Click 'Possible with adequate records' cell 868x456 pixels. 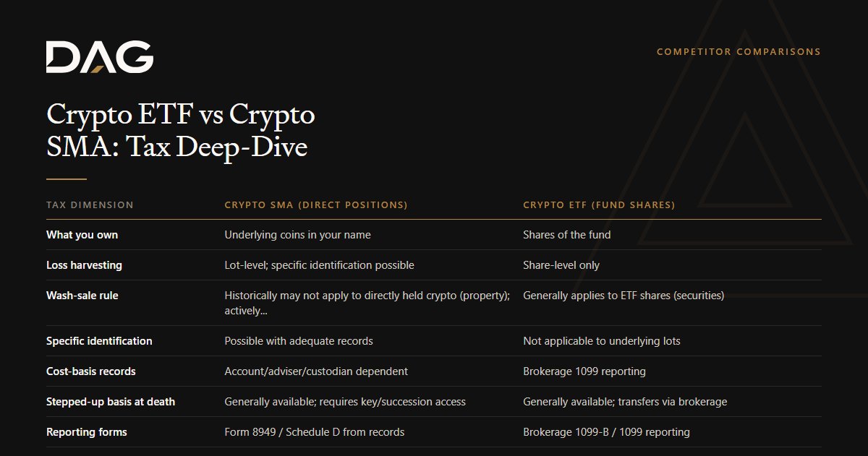tap(299, 340)
